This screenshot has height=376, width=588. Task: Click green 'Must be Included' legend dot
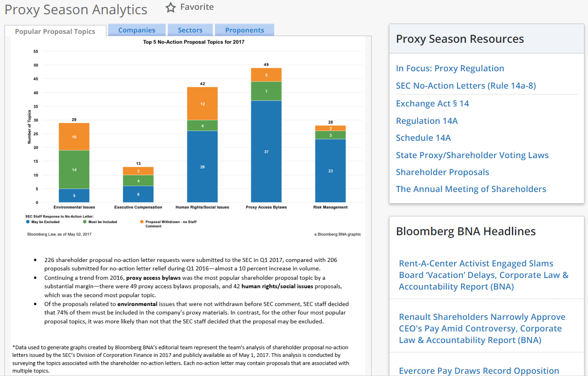(x=85, y=221)
